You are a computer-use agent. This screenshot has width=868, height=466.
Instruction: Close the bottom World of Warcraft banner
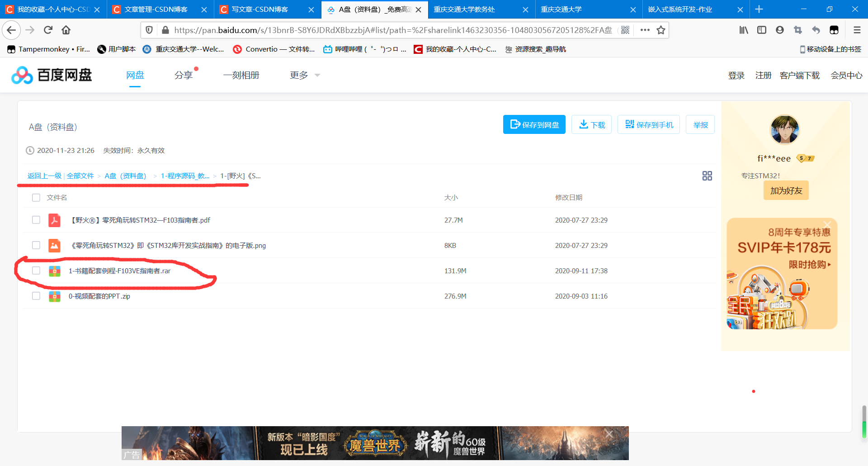click(609, 434)
